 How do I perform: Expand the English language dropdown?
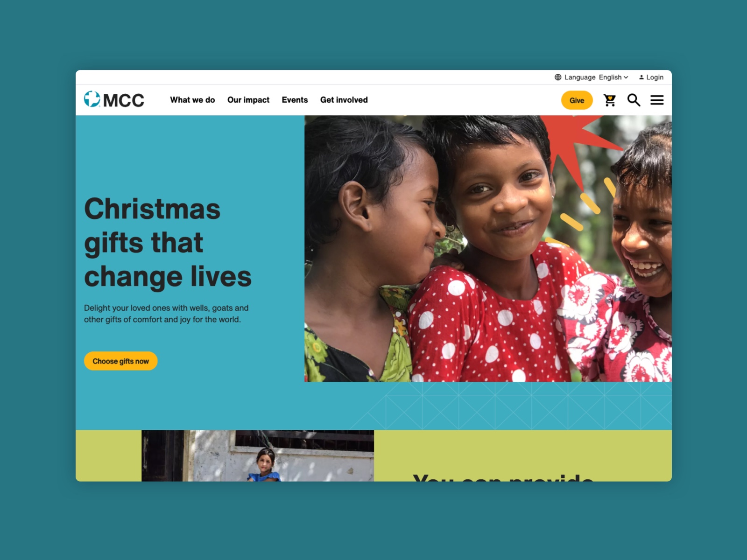click(x=613, y=77)
